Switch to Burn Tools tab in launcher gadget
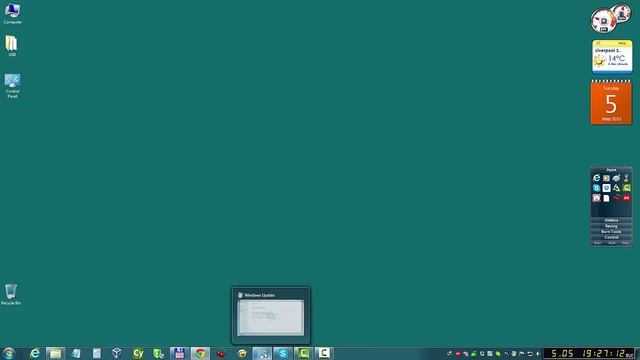 click(x=611, y=232)
